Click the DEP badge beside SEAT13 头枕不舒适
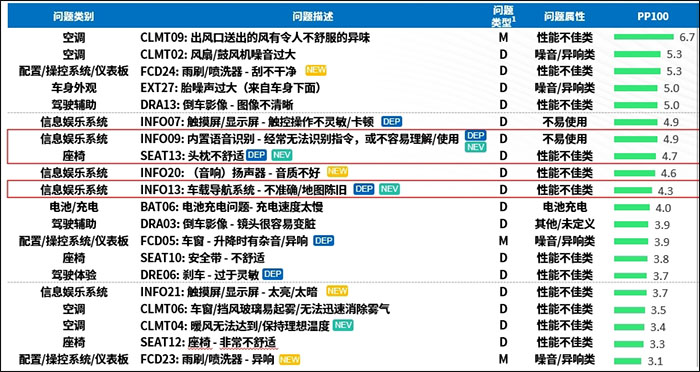This screenshot has height=372, width=700. 256,155
